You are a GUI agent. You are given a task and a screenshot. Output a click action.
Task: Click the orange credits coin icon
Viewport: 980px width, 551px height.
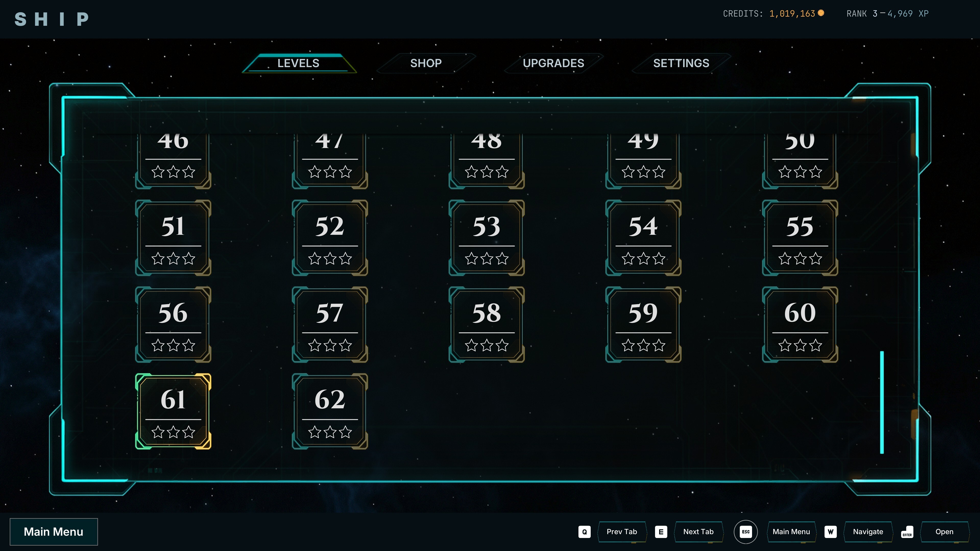pyautogui.click(x=821, y=13)
